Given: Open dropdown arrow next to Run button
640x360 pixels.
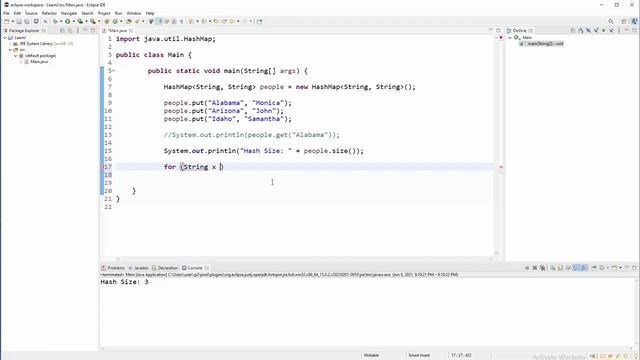Looking at the screenshot, I should pyautogui.click(x=73, y=21).
